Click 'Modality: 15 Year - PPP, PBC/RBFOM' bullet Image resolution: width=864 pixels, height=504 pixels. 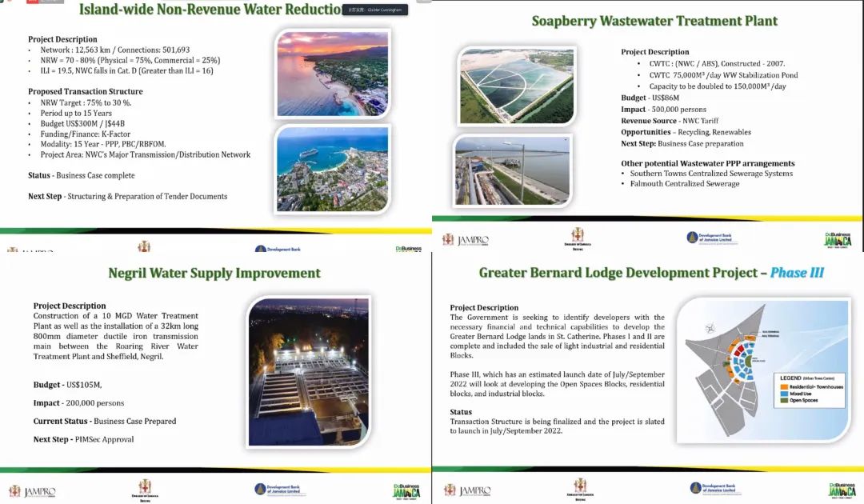(103, 144)
